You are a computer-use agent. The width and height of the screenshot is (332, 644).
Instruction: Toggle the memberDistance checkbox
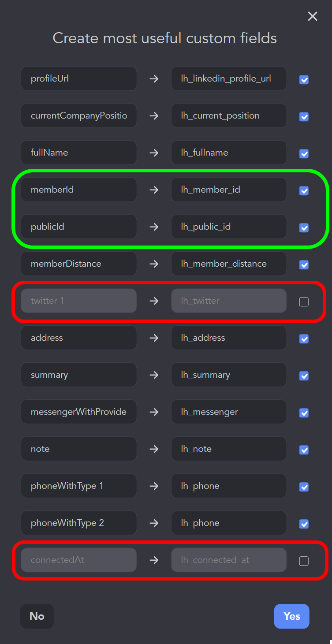[304, 265]
